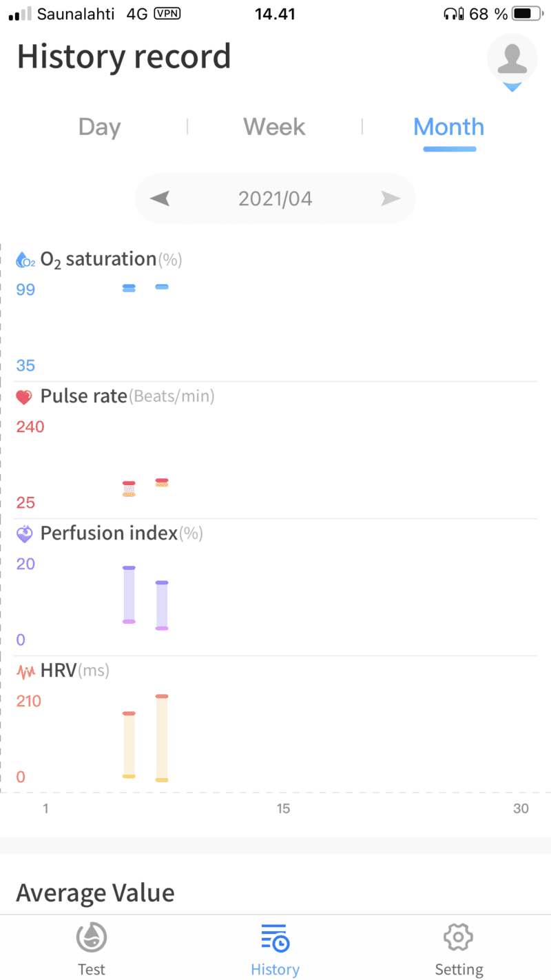Tap the 2021/04 date label
Image resolution: width=551 pixels, height=980 pixels.
point(275,199)
